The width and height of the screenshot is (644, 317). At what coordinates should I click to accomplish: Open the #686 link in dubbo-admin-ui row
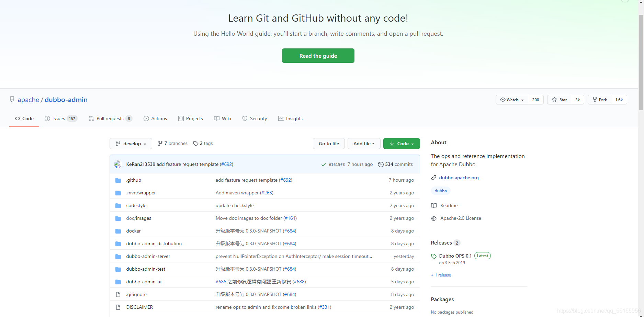coord(221,282)
